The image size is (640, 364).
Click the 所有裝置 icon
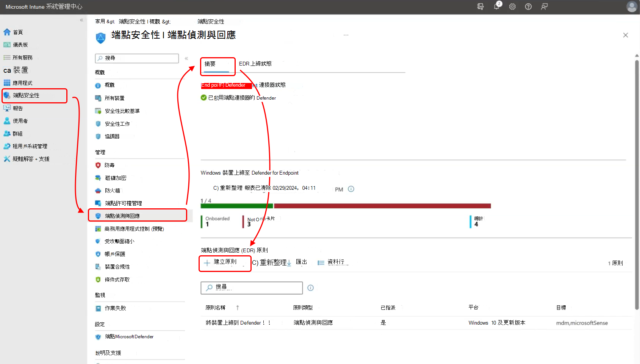click(x=98, y=98)
